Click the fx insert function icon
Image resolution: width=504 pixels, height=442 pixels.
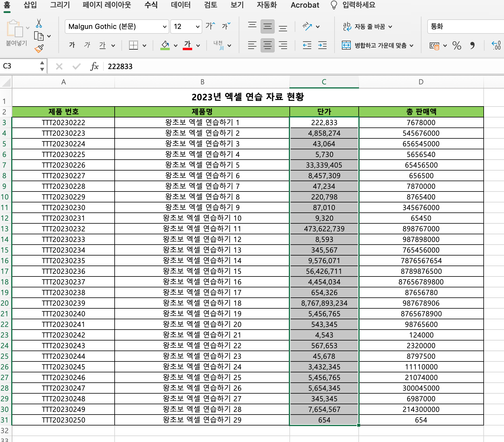94,66
